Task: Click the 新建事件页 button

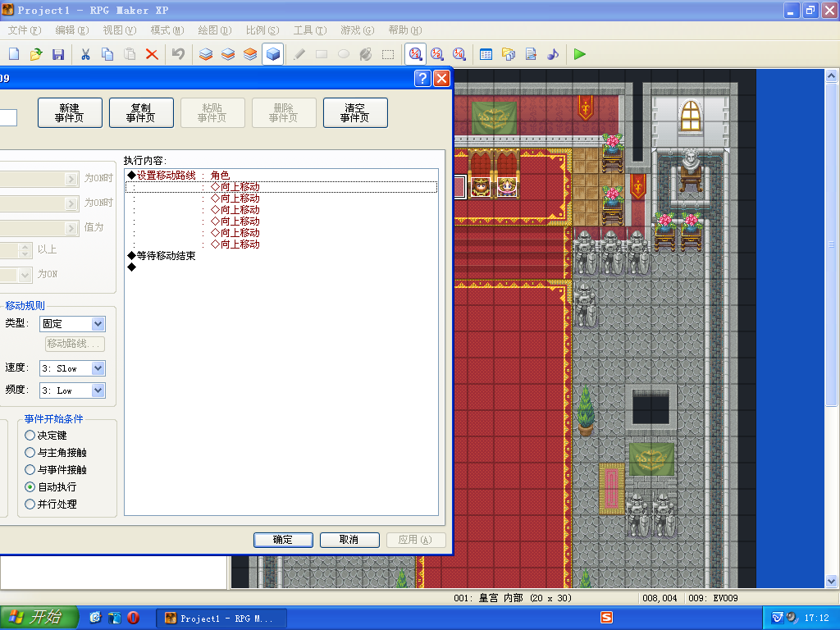Action: [x=70, y=112]
